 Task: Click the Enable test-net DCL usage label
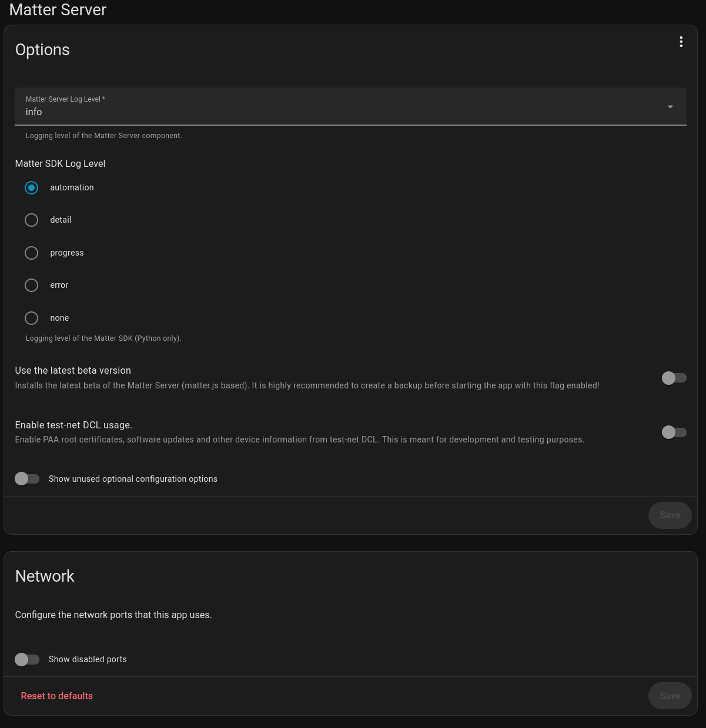click(73, 425)
